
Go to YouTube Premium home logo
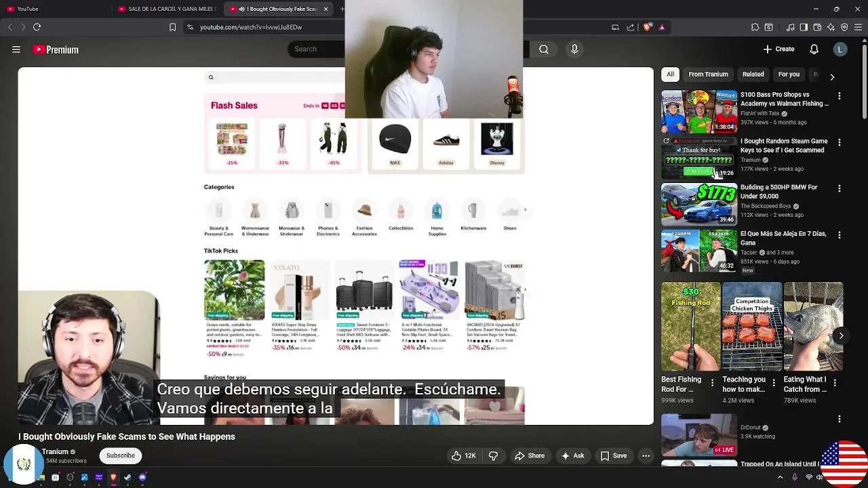[x=56, y=49]
